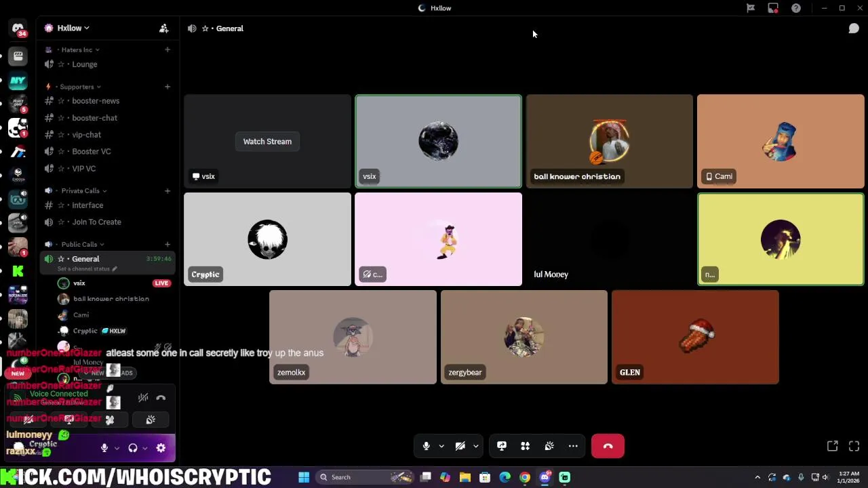This screenshot has height=488, width=868.
Task: Open output device arrow in user panel
Action: click(x=145, y=448)
